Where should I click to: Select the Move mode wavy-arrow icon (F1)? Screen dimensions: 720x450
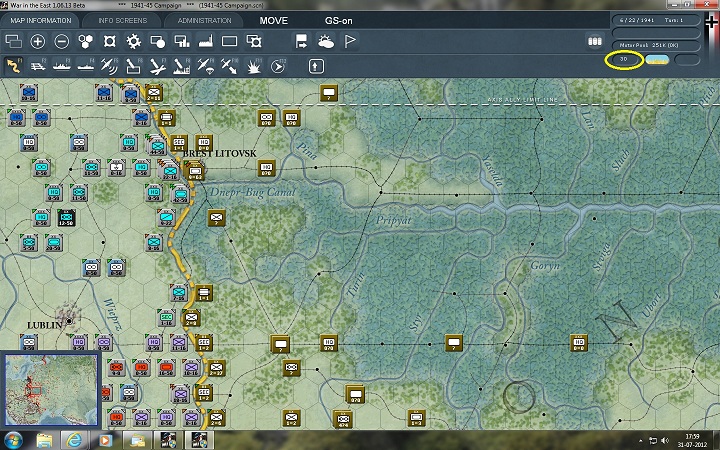click(14, 67)
